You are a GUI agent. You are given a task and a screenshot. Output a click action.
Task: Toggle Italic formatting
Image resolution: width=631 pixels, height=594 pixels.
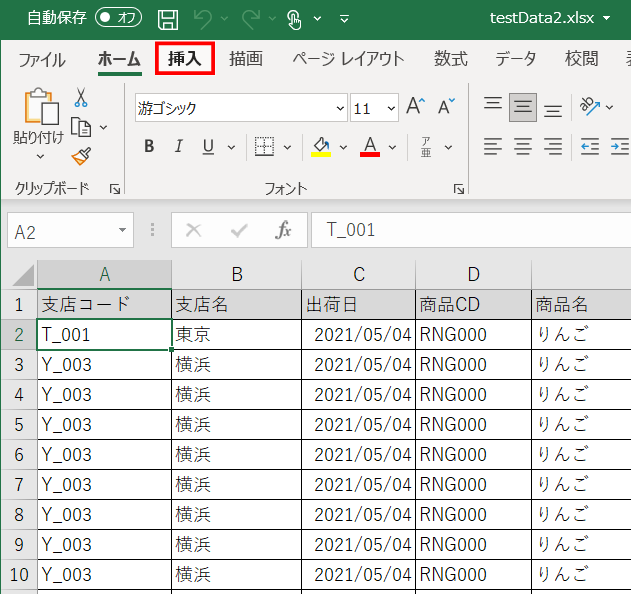click(179, 147)
